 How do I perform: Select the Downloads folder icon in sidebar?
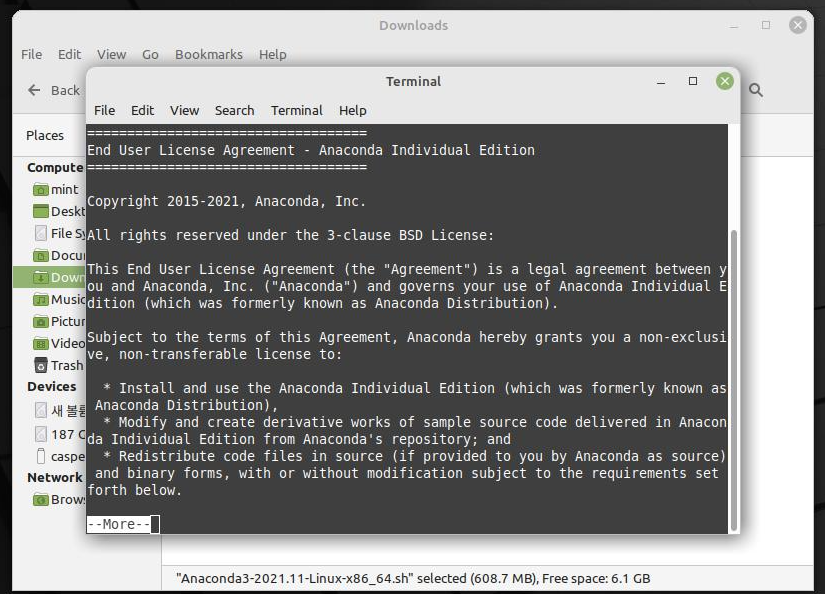[x=41, y=277]
